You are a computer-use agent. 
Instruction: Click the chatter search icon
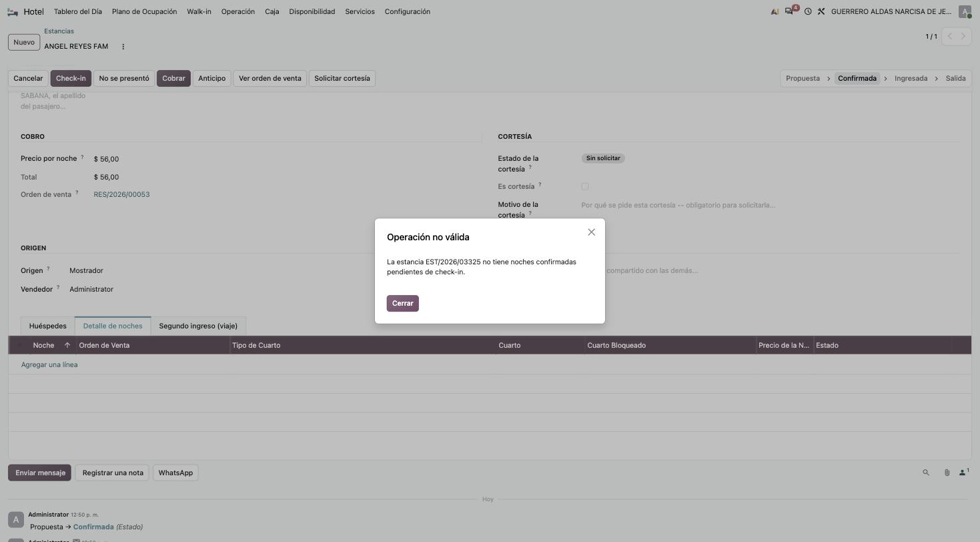point(926,473)
